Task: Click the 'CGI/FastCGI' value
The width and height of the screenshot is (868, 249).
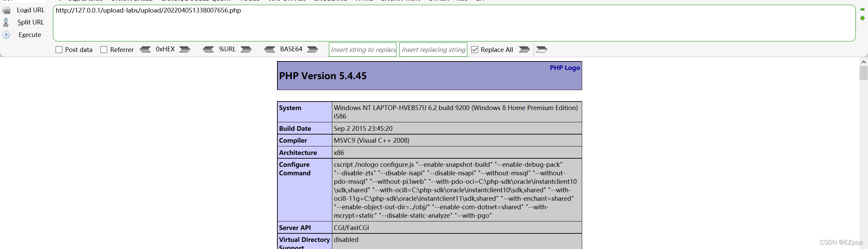Action: click(351, 228)
